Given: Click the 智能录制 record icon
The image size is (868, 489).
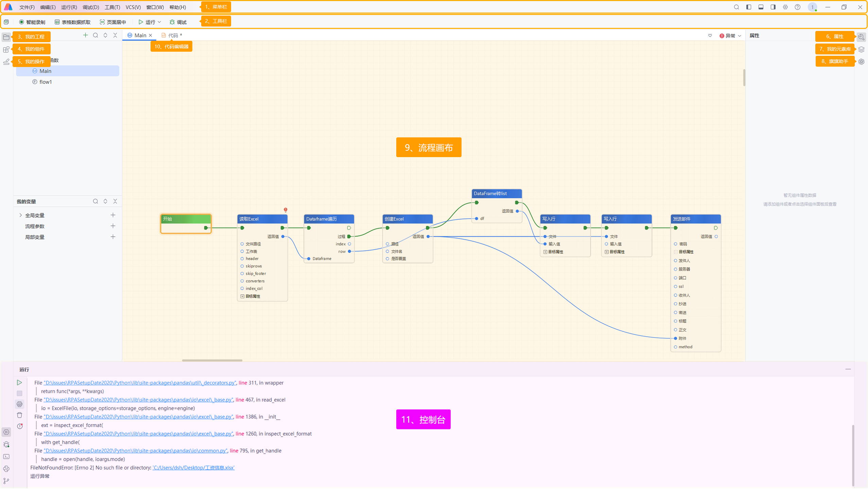Looking at the screenshot, I should point(21,22).
